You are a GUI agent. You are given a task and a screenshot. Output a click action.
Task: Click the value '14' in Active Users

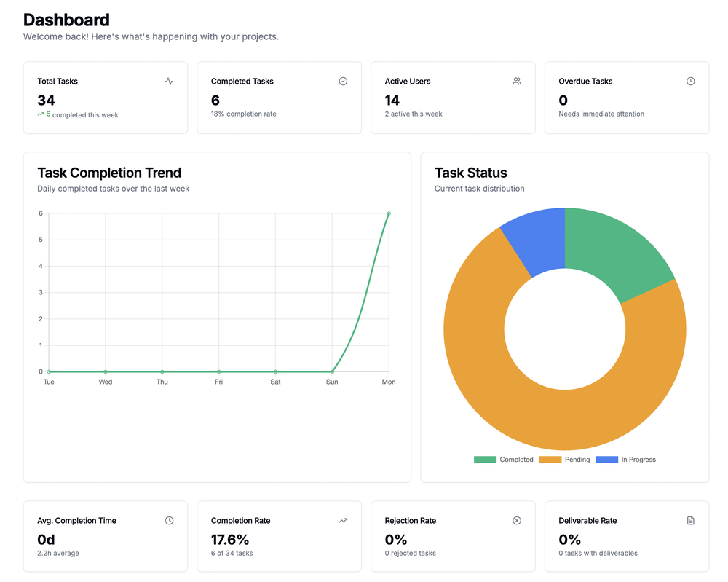click(x=392, y=101)
